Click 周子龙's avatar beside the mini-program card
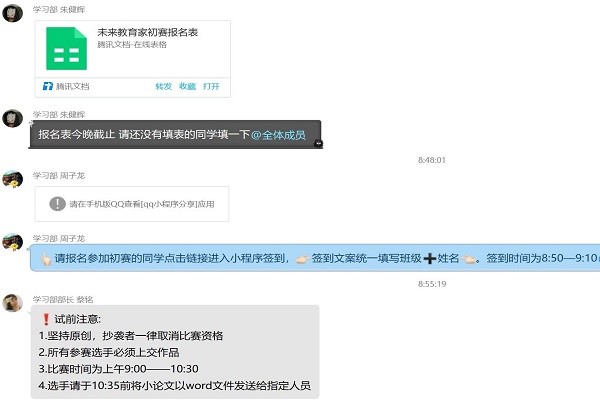 point(13,180)
